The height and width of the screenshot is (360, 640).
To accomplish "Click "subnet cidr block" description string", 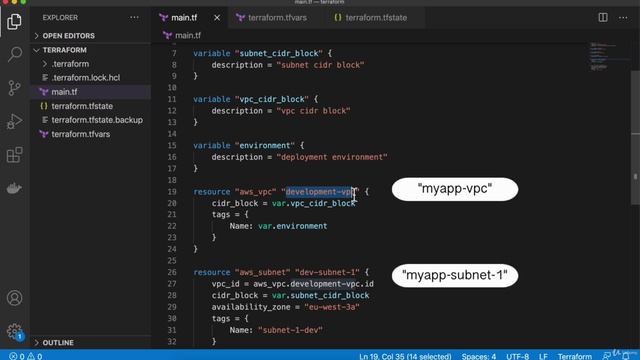I will click(320, 65).
